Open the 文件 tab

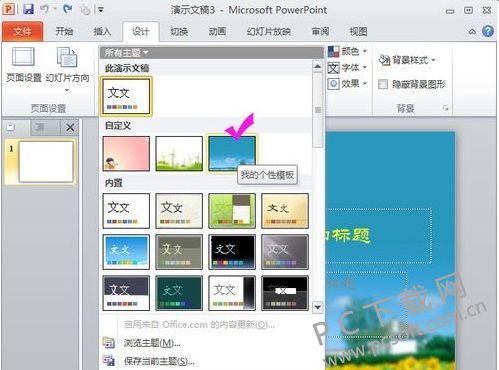(22, 32)
